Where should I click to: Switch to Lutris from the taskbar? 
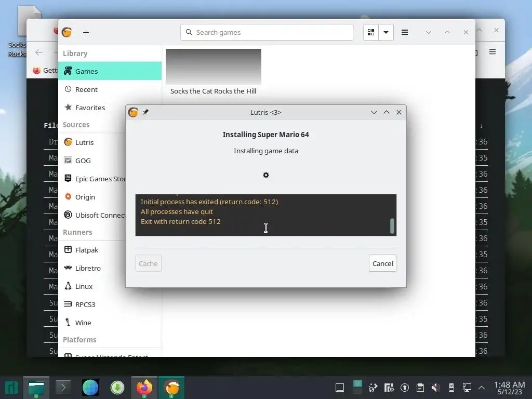coord(171,388)
